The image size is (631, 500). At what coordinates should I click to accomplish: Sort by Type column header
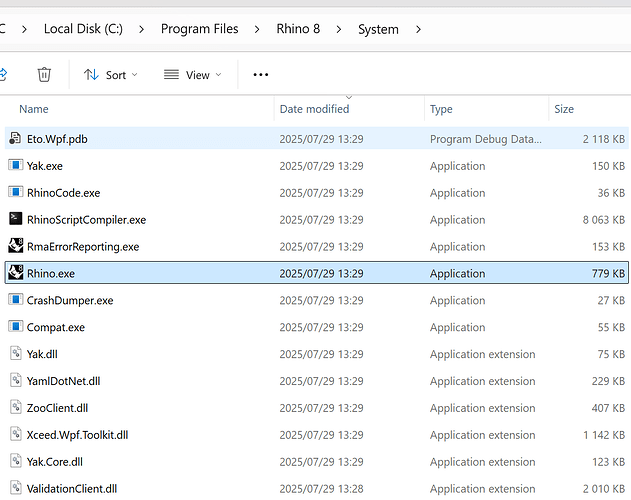[x=441, y=109]
